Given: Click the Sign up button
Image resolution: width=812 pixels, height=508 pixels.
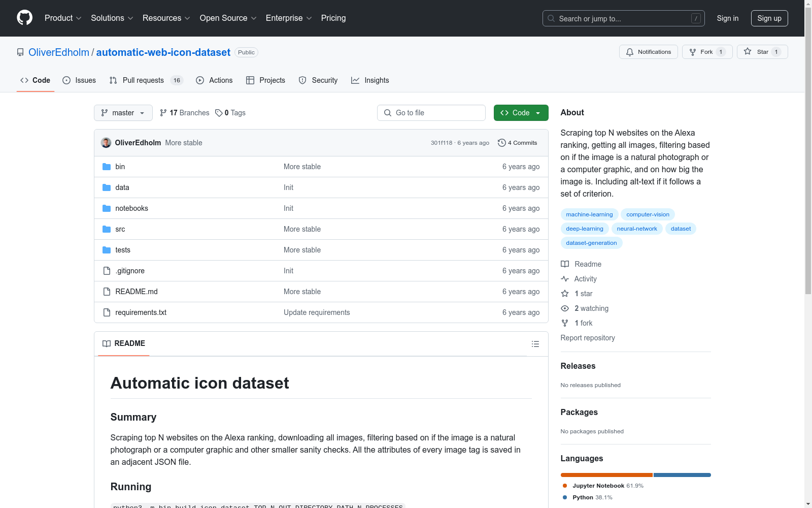Looking at the screenshot, I should (769, 18).
